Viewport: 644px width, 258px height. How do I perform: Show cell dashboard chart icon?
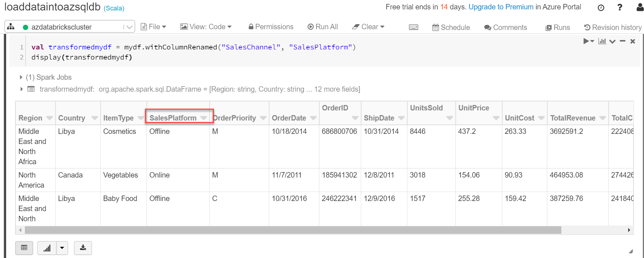[x=602, y=41]
